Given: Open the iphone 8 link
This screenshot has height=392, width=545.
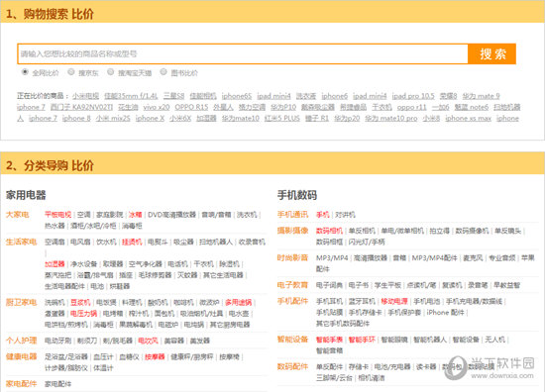Looking at the screenshot, I should click(x=76, y=118).
